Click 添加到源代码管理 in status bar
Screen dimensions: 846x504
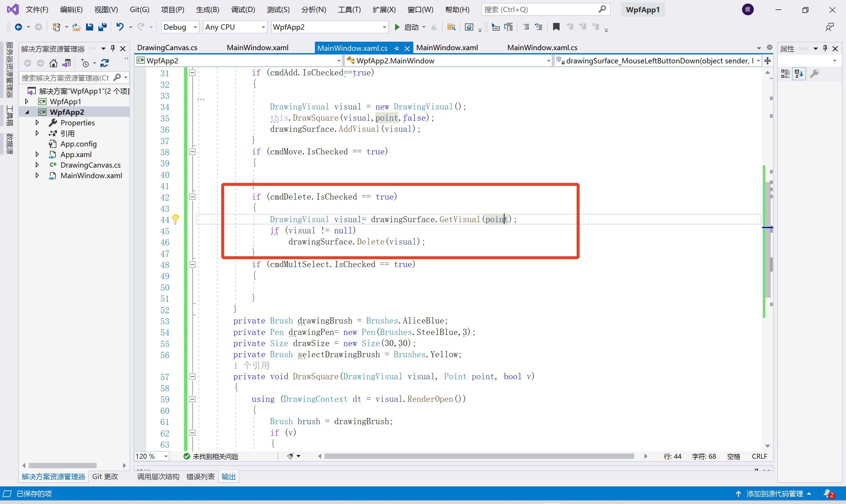(x=774, y=493)
